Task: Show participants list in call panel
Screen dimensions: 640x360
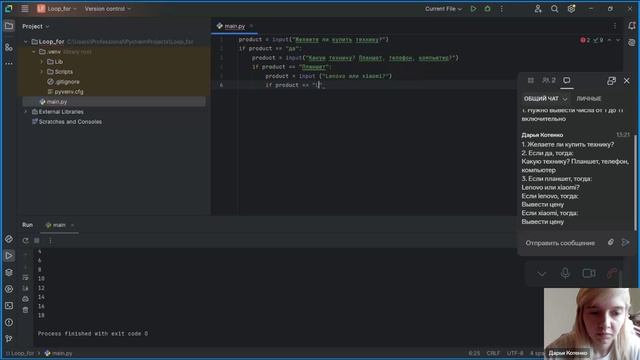Action: (549, 80)
